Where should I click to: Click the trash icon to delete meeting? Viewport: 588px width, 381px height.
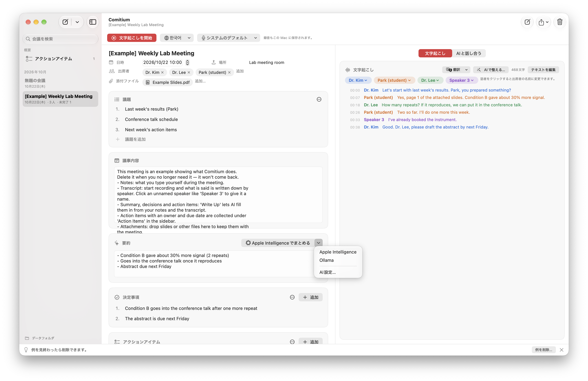click(560, 22)
